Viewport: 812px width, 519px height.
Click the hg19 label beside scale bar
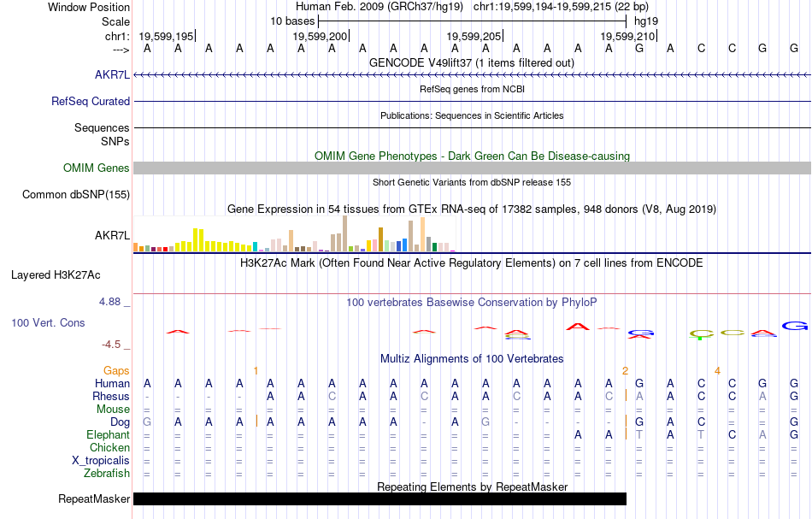646,21
